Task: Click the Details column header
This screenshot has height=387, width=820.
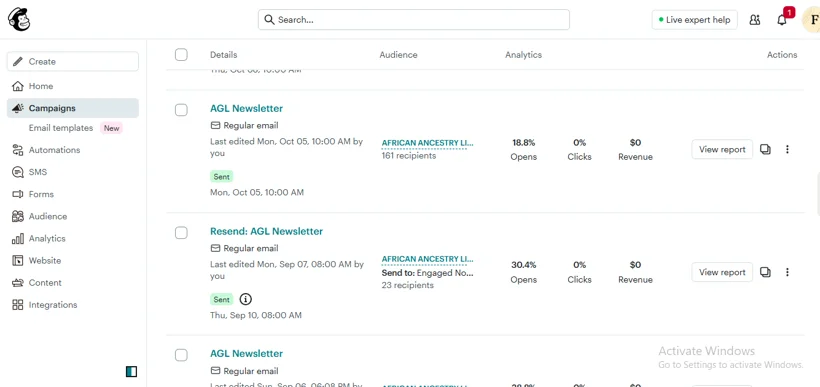Action: (223, 55)
